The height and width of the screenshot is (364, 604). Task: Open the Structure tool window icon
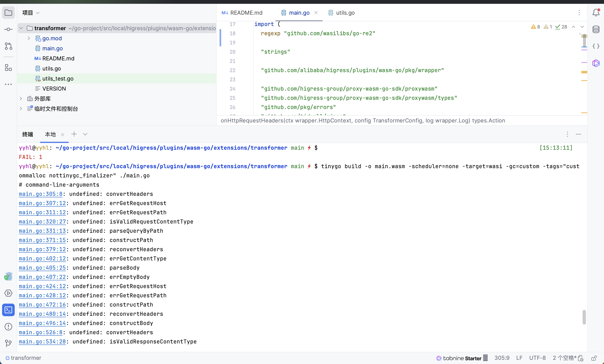(8, 68)
